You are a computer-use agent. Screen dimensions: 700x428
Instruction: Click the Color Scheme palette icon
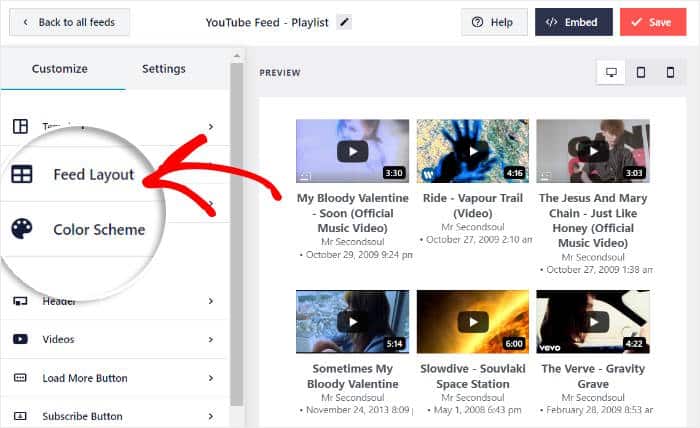pos(22,229)
